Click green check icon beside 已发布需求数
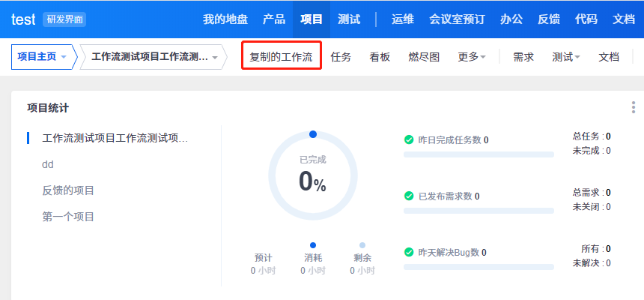The width and height of the screenshot is (644, 300). 409,196
